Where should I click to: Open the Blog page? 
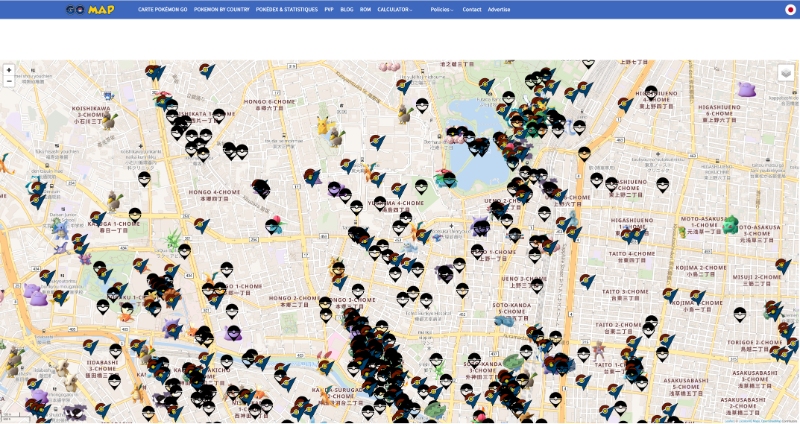coord(346,9)
